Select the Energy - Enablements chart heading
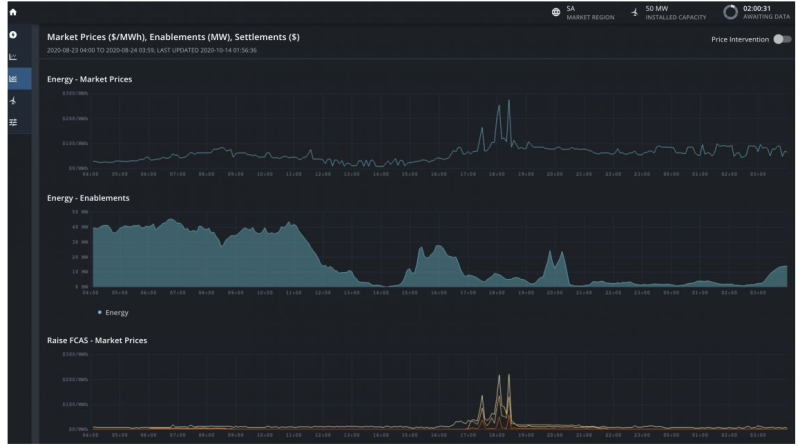This screenshot has width=800, height=446. click(89, 199)
